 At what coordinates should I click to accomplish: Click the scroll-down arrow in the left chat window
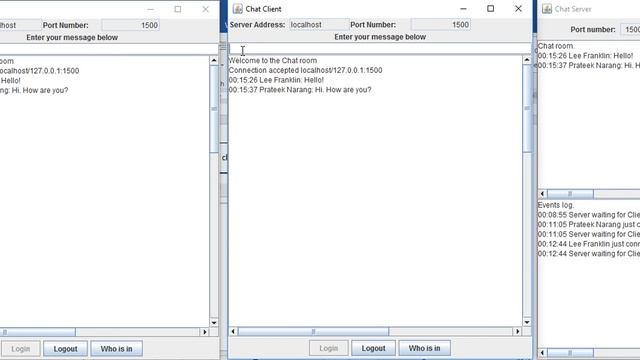pos(214,323)
